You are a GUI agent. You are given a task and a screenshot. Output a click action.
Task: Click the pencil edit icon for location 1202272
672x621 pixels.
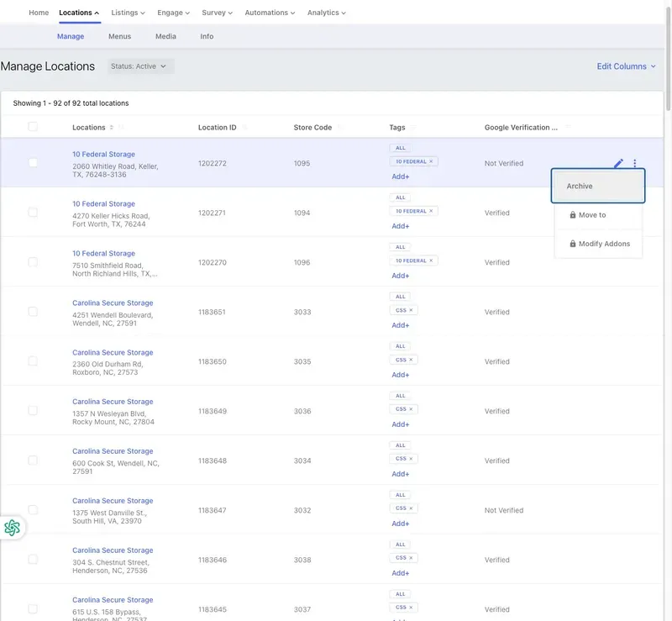618,163
